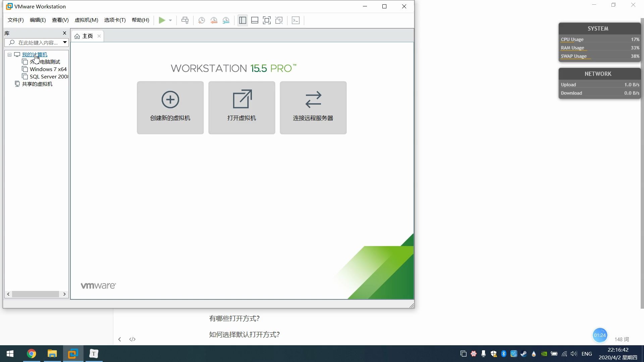
Task: Open the Wi-Fi network tray icon
Action: [x=564, y=354]
